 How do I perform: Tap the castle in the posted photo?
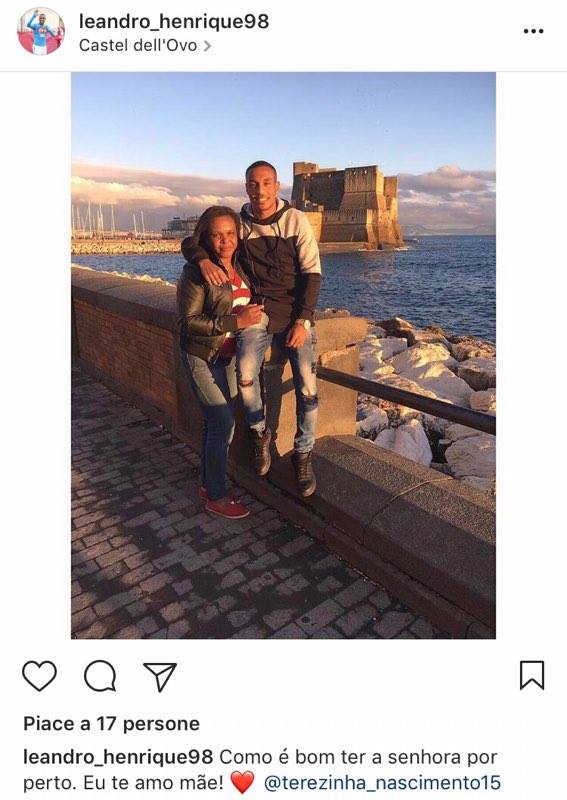[347, 206]
